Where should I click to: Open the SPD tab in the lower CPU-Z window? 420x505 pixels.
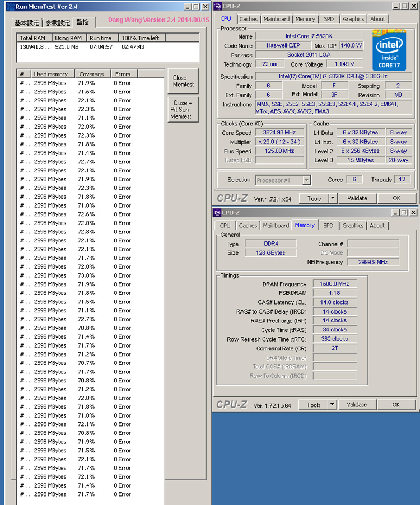pos(328,226)
